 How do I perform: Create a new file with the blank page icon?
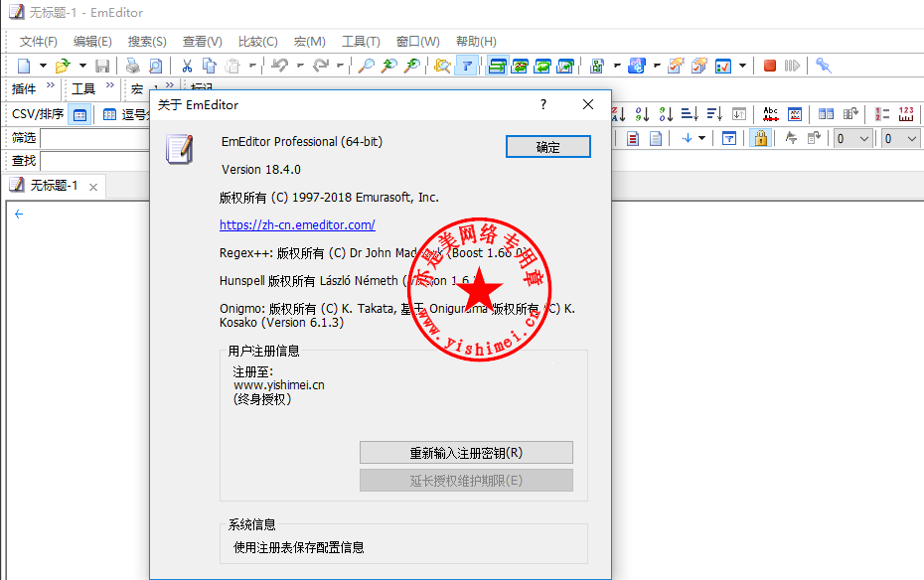point(24,66)
